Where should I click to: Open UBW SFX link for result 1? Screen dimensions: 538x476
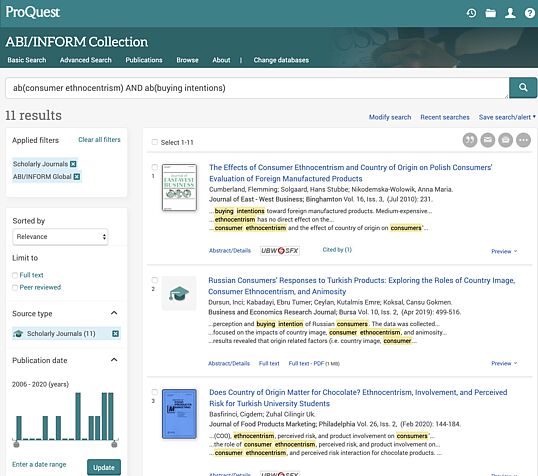(x=280, y=251)
